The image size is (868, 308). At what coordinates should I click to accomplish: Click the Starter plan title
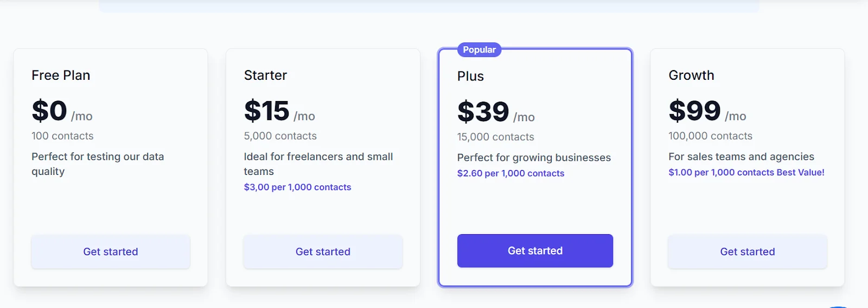[x=265, y=76]
